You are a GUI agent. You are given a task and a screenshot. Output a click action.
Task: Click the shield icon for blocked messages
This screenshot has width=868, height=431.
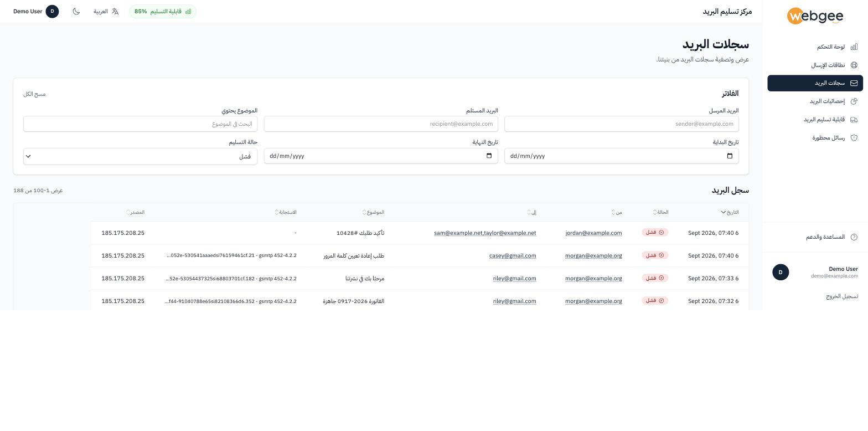point(854,138)
